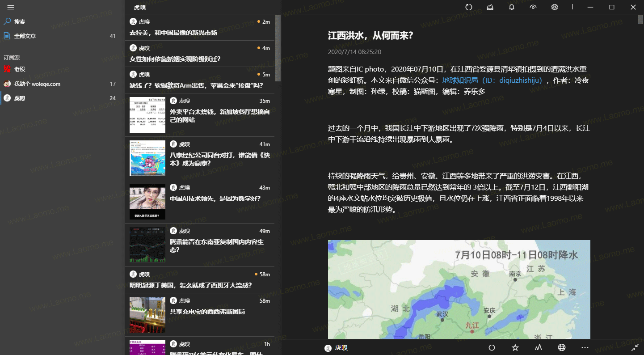Click the thumbnail of the 中国AI技术领先 article

[x=147, y=202]
